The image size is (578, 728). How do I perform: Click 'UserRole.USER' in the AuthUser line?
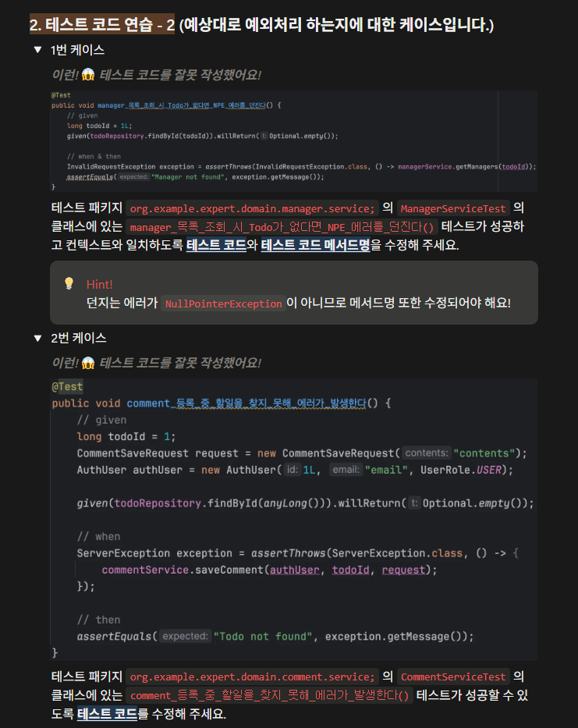click(x=461, y=470)
